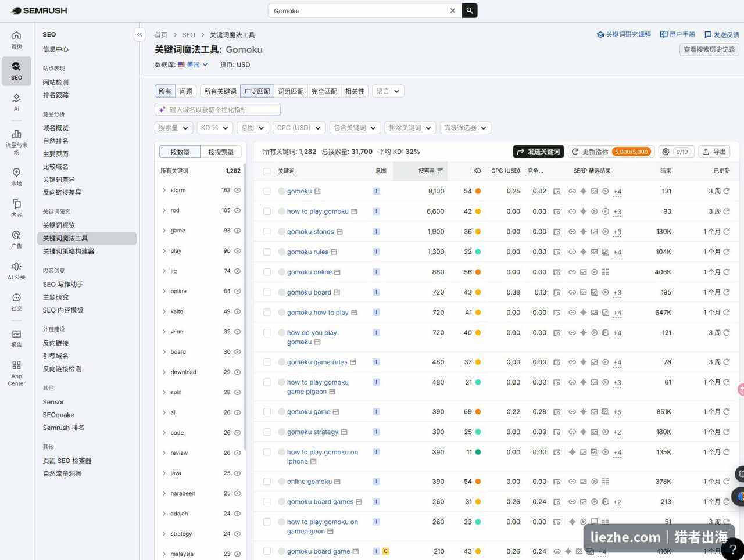Select the 问题 tab

tap(185, 91)
